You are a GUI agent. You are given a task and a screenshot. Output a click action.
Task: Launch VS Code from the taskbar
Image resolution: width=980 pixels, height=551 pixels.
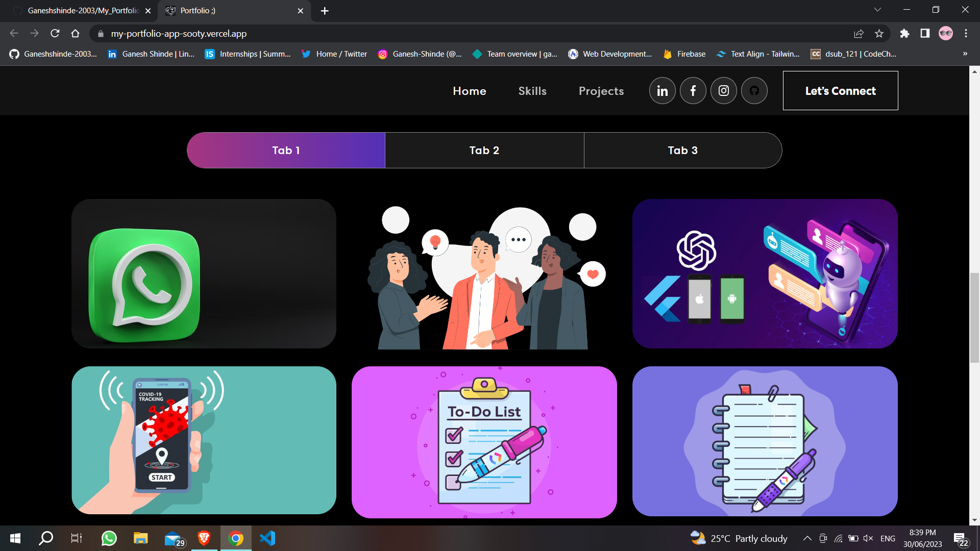(267, 538)
